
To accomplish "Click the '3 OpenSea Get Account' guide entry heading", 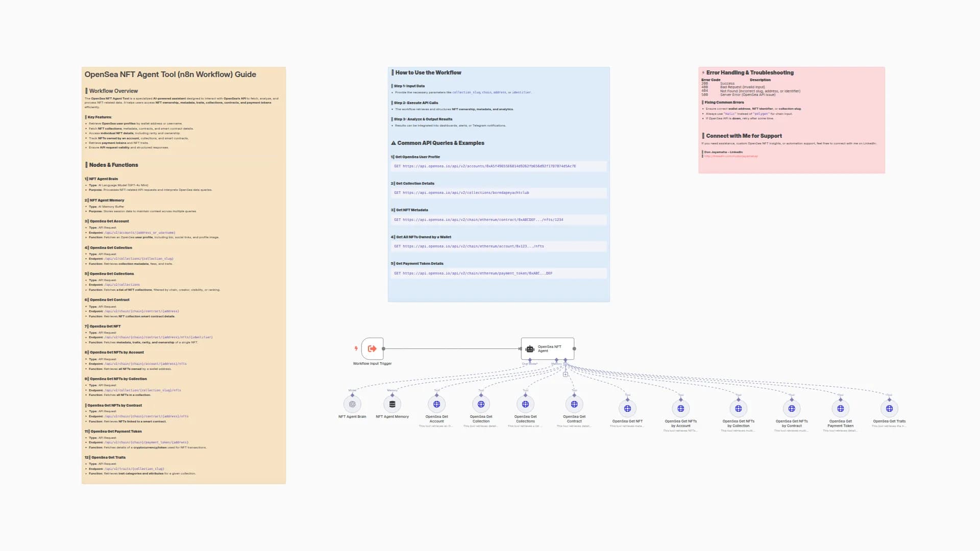I will pyautogui.click(x=107, y=221).
